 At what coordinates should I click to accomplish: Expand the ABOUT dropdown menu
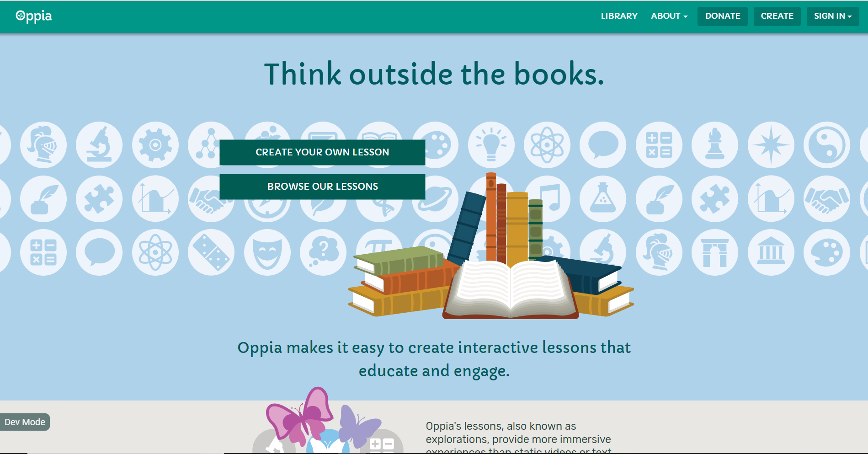click(x=669, y=16)
